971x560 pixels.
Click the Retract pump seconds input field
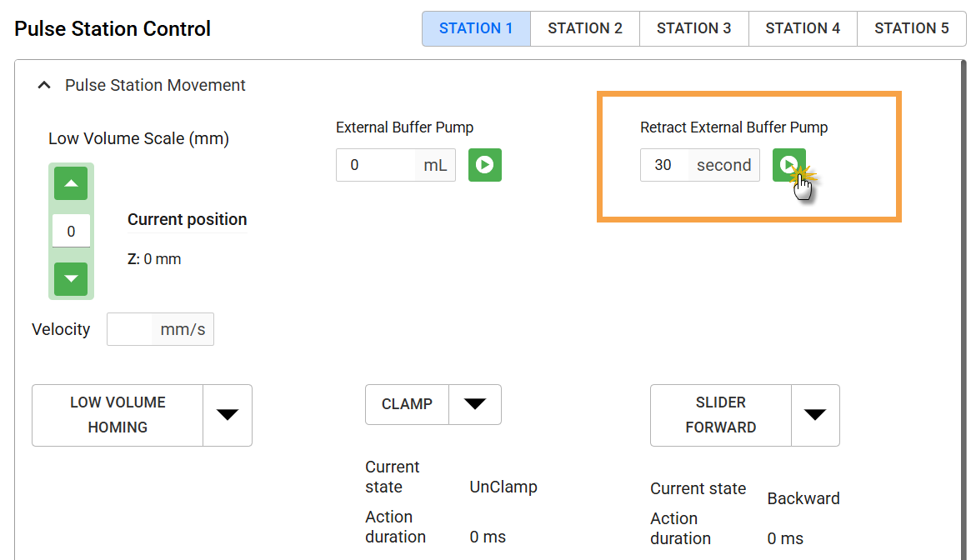(x=664, y=165)
